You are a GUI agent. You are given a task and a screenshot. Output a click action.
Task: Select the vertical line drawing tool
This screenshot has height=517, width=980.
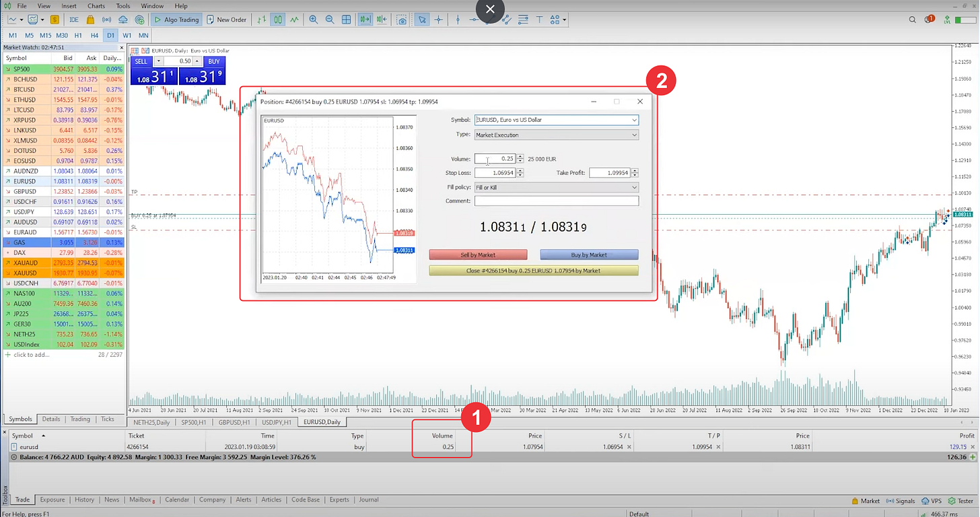point(458,20)
